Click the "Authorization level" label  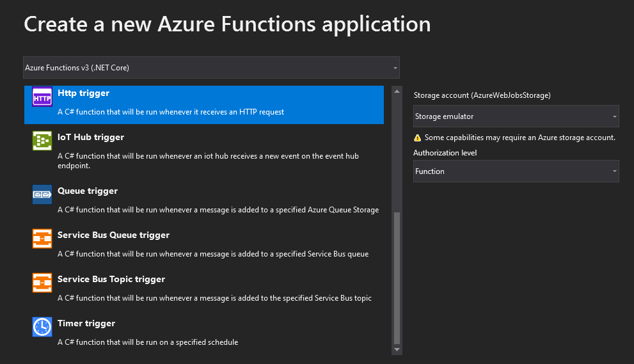coord(445,153)
